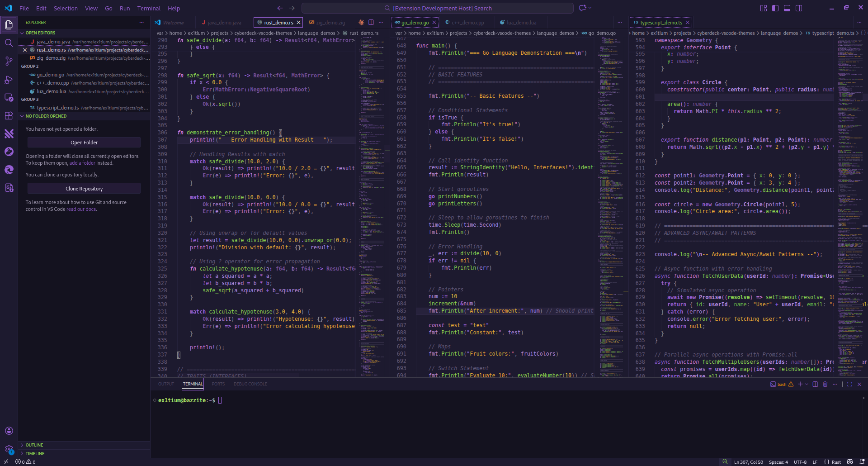868x466 pixels.
Task: Switch to the DEBUG CONSOLE tab
Action: click(250, 384)
